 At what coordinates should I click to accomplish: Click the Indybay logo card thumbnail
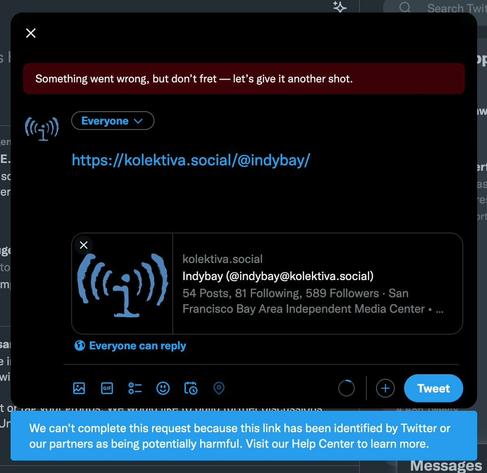[122, 284]
